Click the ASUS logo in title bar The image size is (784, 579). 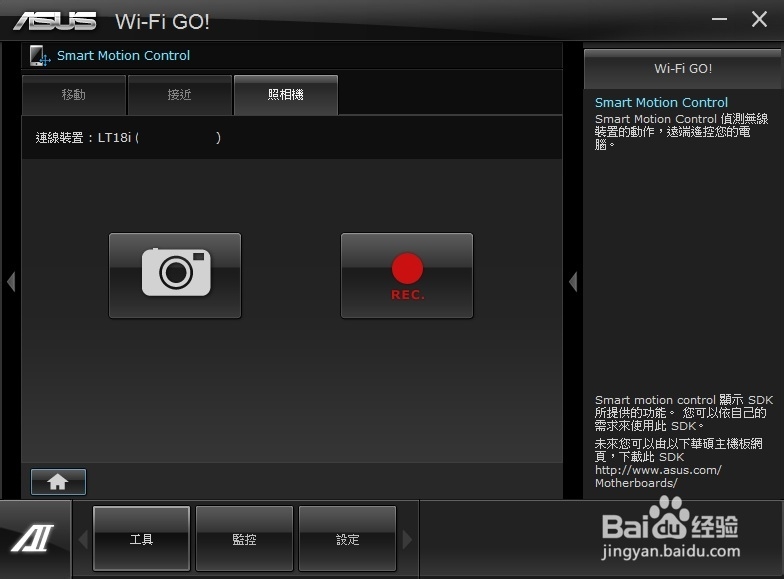[55, 21]
